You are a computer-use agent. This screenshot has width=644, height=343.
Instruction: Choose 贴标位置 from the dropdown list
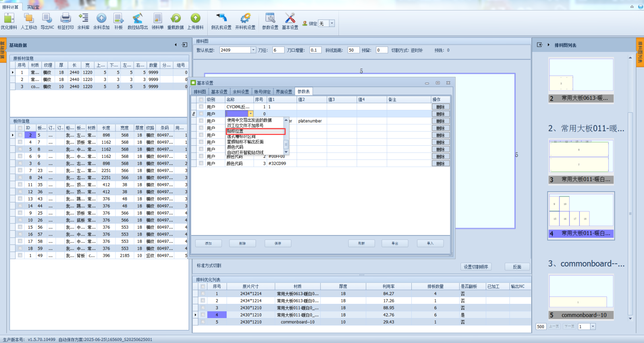coord(255,131)
